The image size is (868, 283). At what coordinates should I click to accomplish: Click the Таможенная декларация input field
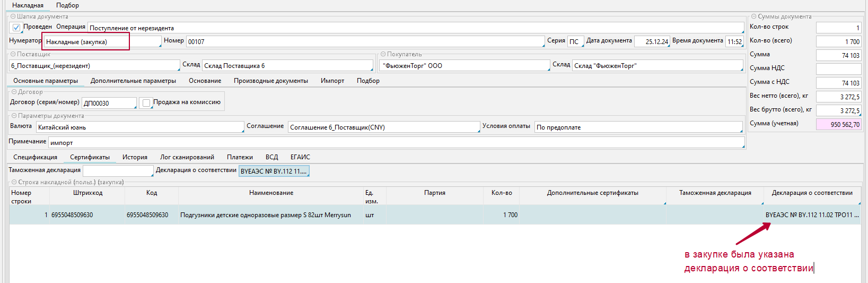point(117,171)
